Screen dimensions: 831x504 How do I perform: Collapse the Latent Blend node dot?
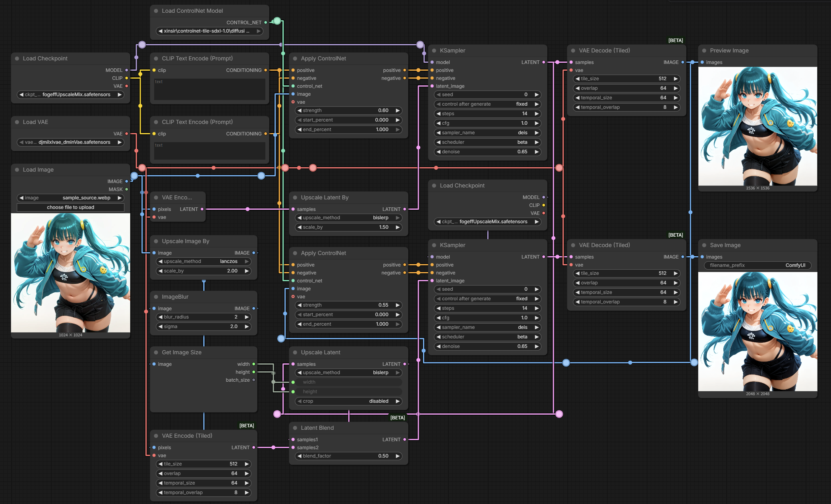[x=295, y=428]
